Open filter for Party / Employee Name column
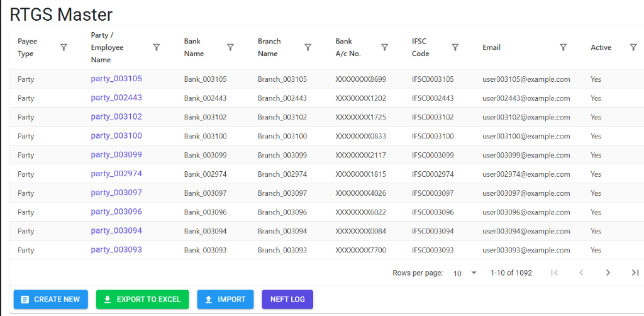Image resolution: width=644 pixels, height=316 pixels. click(157, 47)
